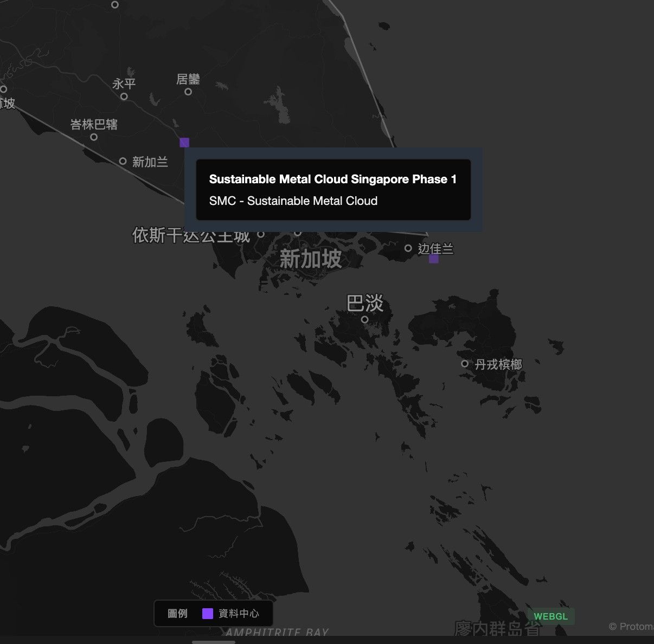Screen dimensions: 654x644
Task: Click the city circle marker beside 新加兰
Action: pos(123,161)
